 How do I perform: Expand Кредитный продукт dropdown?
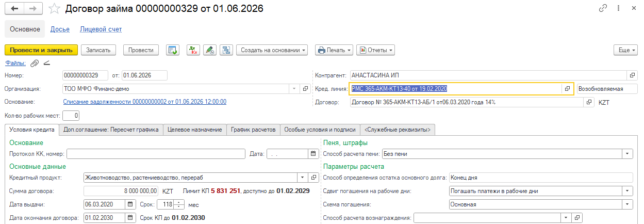[x=303, y=178]
